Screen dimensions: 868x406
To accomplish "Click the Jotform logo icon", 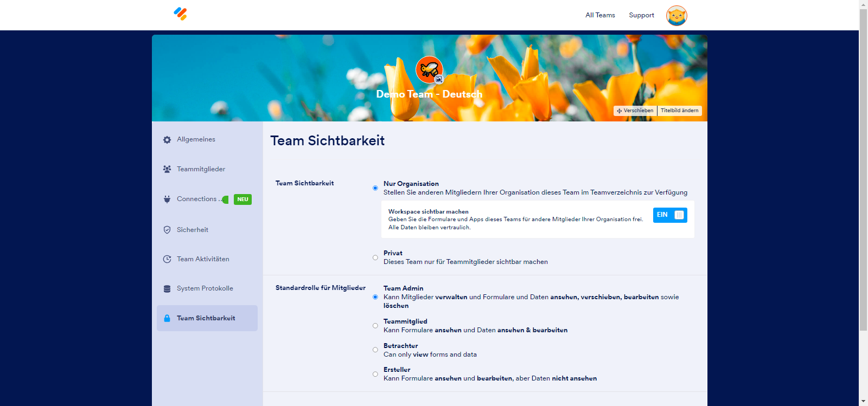I will point(180,14).
